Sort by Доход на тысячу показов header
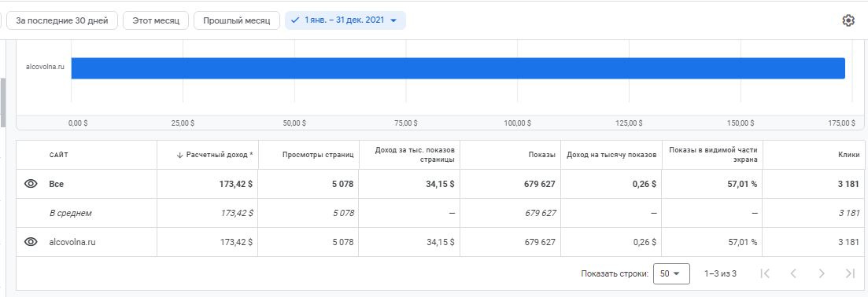Image resolution: width=868 pixels, height=297 pixels. (x=611, y=156)
